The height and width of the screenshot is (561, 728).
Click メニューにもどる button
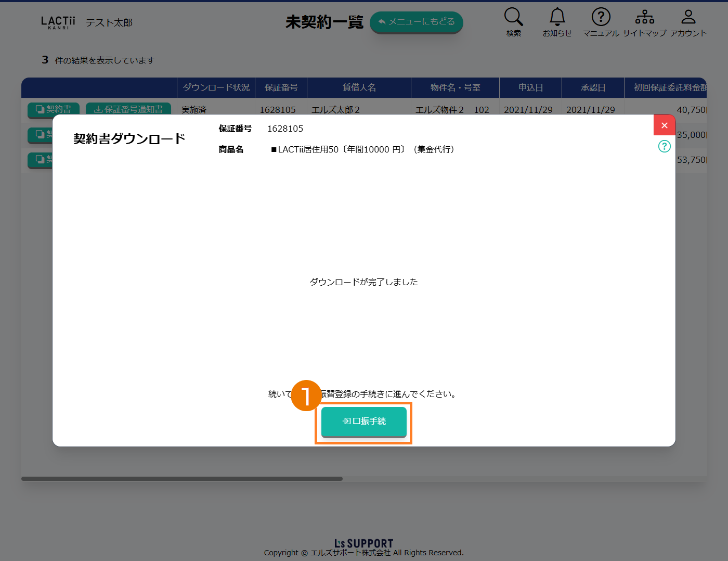[416, 22]
